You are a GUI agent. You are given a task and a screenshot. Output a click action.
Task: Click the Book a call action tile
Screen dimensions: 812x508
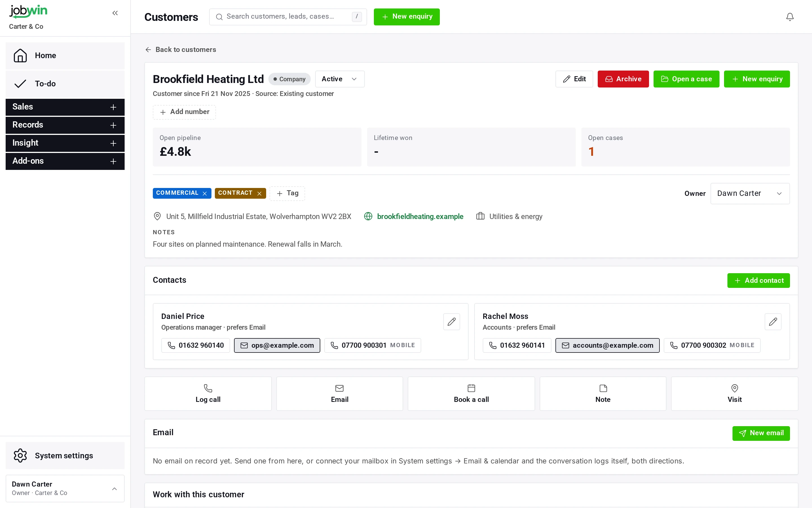tap(471, 393)
